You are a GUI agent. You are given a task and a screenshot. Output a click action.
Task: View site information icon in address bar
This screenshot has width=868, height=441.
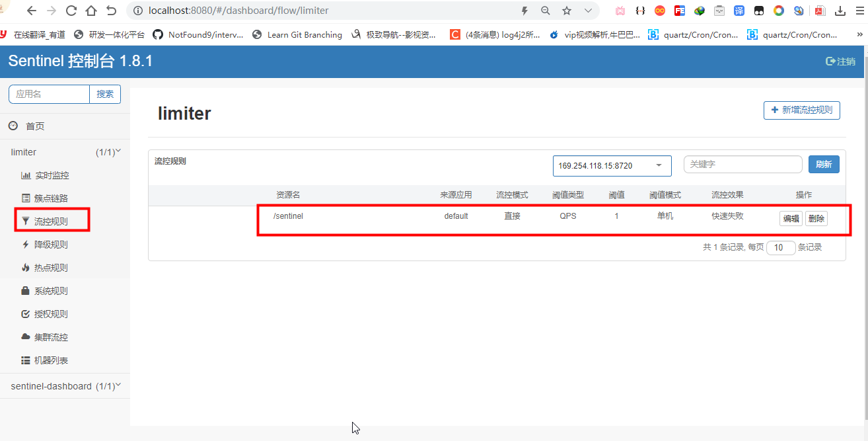[138, 11]
